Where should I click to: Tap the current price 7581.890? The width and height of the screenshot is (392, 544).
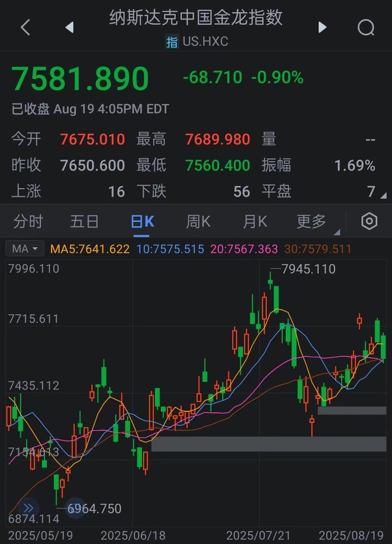80,78
